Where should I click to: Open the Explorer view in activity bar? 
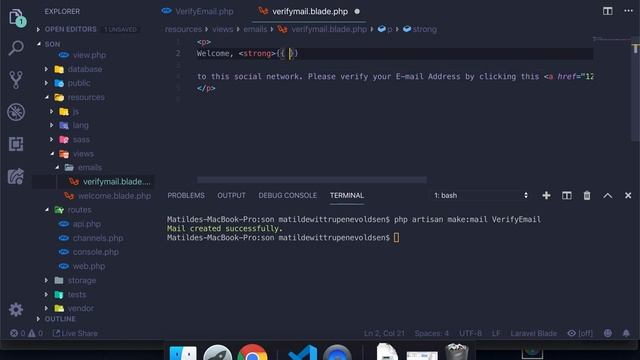point(16,18)
